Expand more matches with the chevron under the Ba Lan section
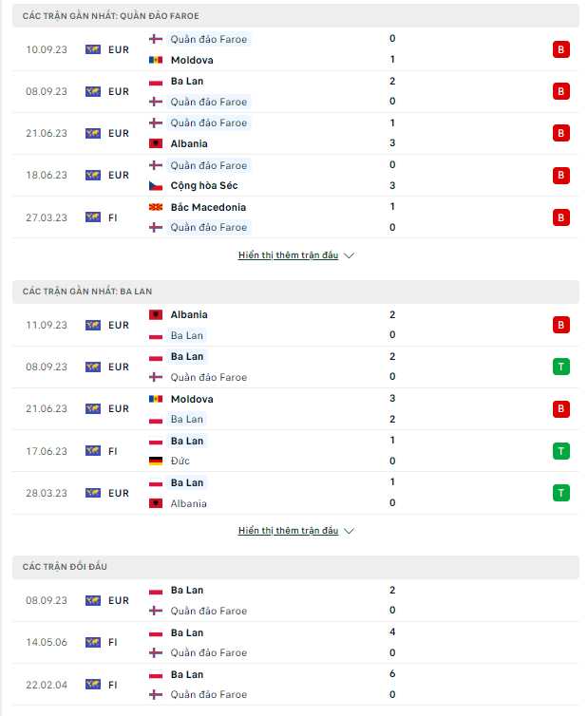 point(349,531)
